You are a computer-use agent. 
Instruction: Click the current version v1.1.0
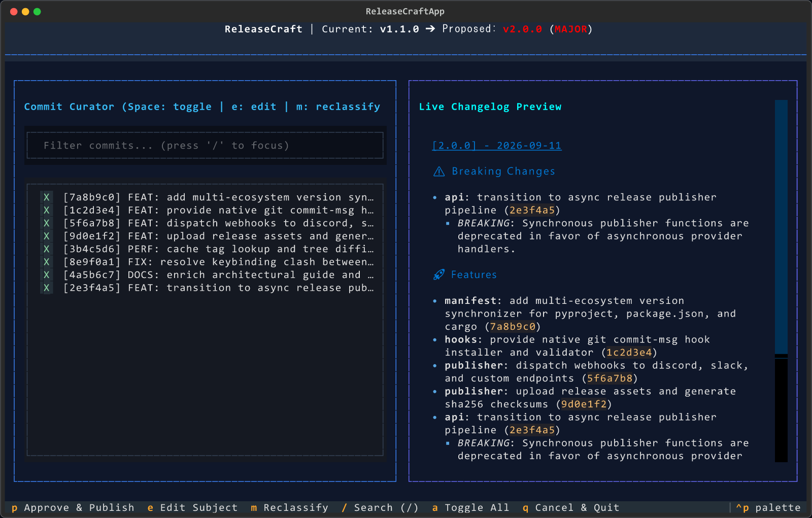[x=399, y=29]
